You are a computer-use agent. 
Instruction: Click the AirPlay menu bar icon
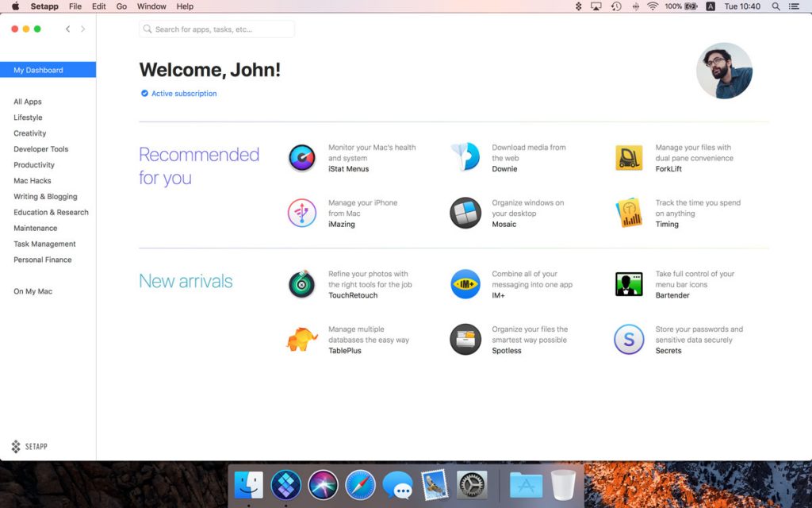[596, 6]
